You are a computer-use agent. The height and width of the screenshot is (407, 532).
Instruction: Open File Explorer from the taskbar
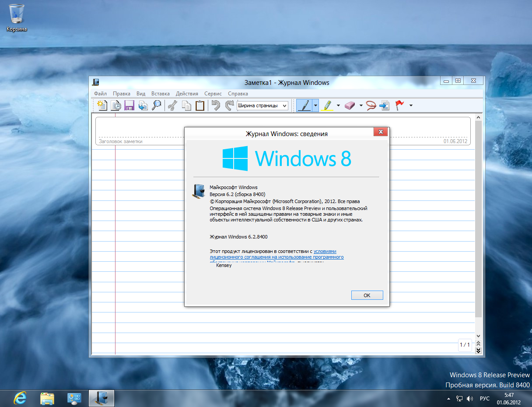[x=47, y=398]
